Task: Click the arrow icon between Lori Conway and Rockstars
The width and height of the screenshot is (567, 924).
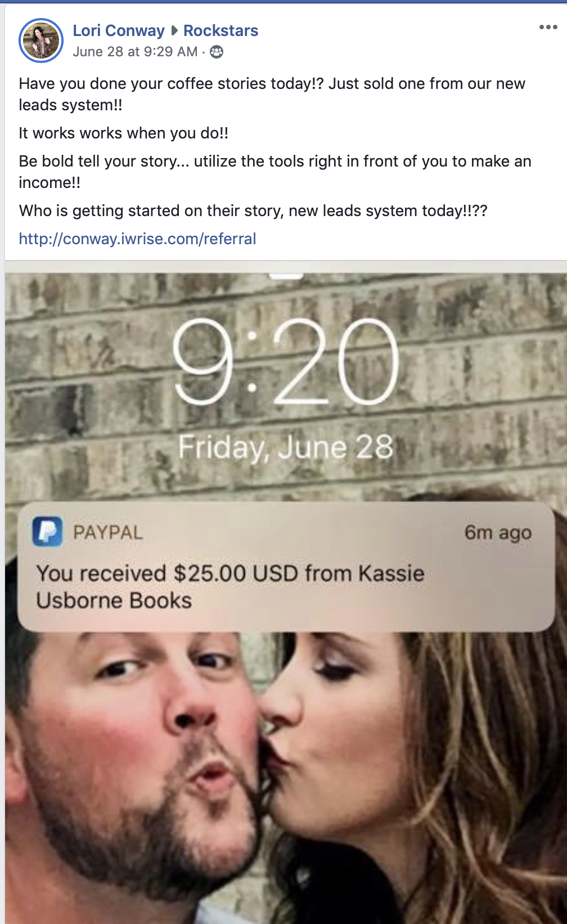Action: [x=174, y=30]
